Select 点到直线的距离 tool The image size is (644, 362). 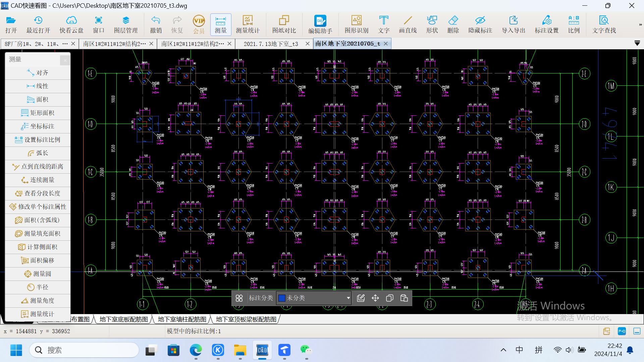pyautogui.click(x=38, y=167)
